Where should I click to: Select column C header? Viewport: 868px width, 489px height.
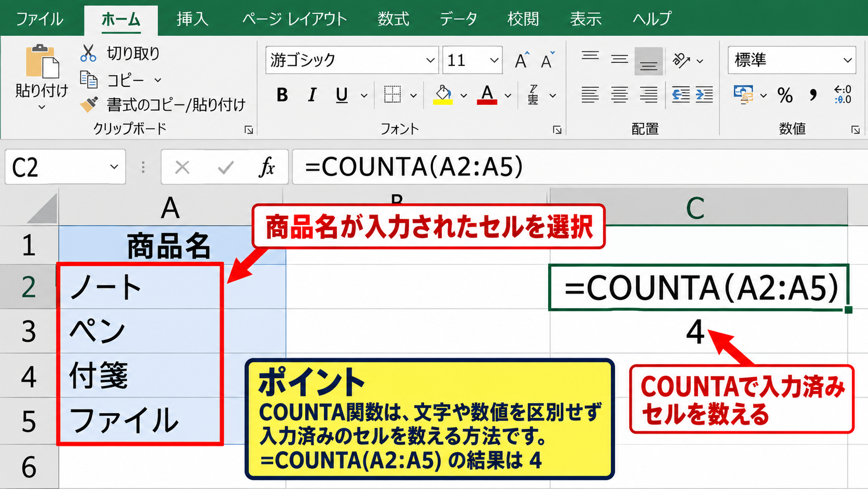pyautogui.click(x=698, y=208)
